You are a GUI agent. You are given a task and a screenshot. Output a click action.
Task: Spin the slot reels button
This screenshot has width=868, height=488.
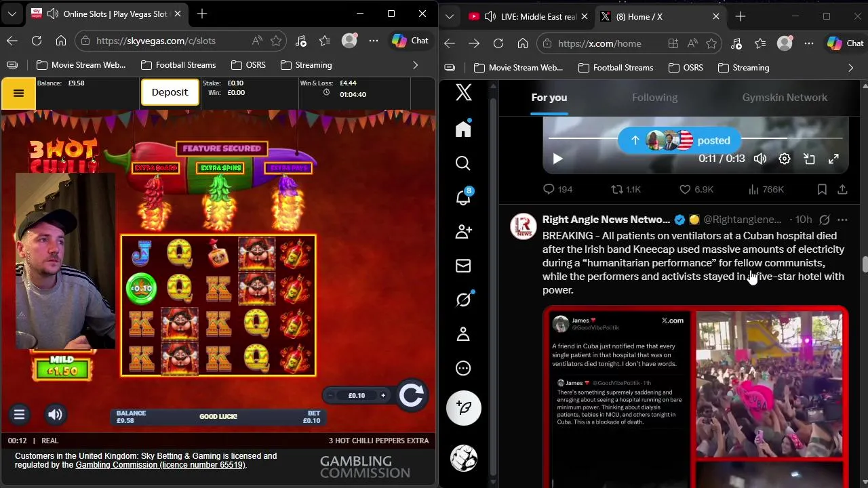click(x=411, y=395)
